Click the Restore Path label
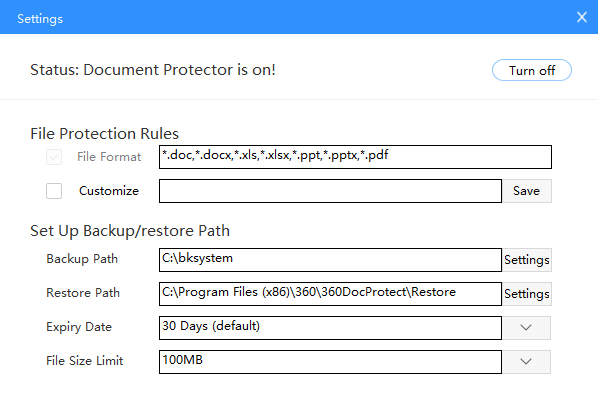The image size is (598, 408). [x=83, y=293]
